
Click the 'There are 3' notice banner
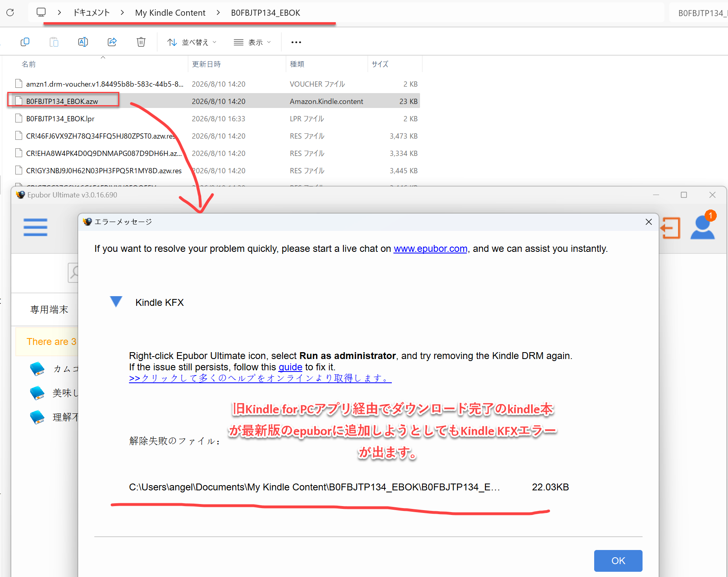point(47,342)
